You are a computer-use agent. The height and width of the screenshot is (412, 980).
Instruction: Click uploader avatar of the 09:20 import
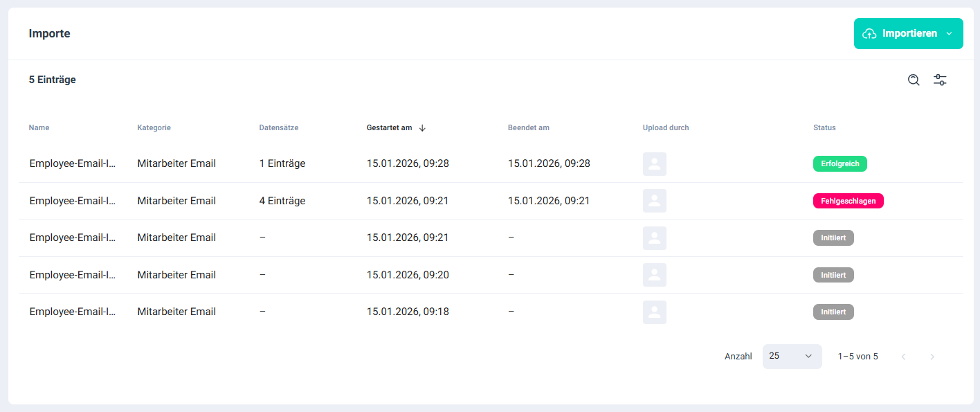[x=654, y=275]
